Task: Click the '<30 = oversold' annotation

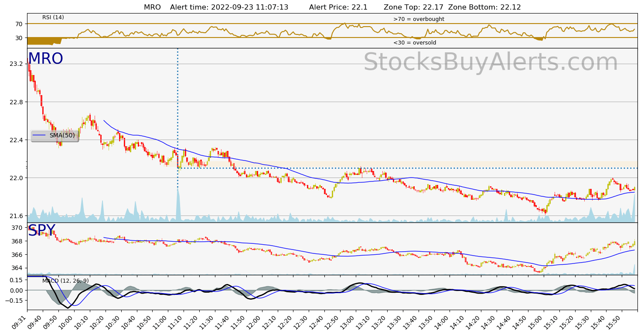Action: (x=415, y=43)
